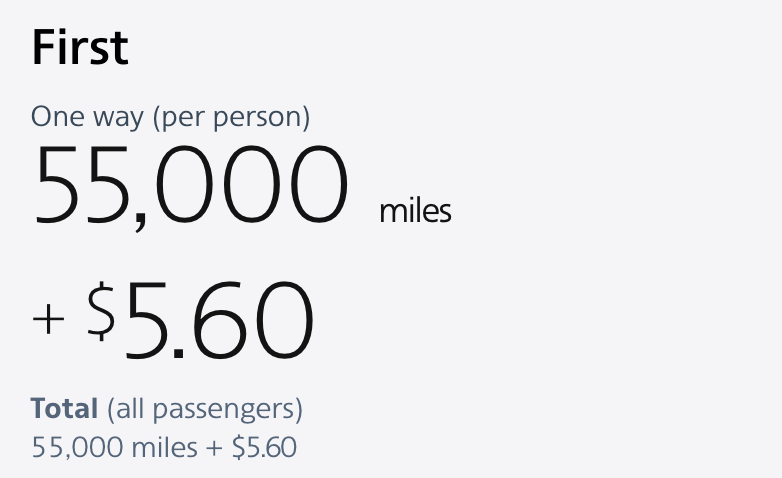782x478 pixels.
Task: Click the large plus sign before the dollar amount
Action: coord(48,319)
